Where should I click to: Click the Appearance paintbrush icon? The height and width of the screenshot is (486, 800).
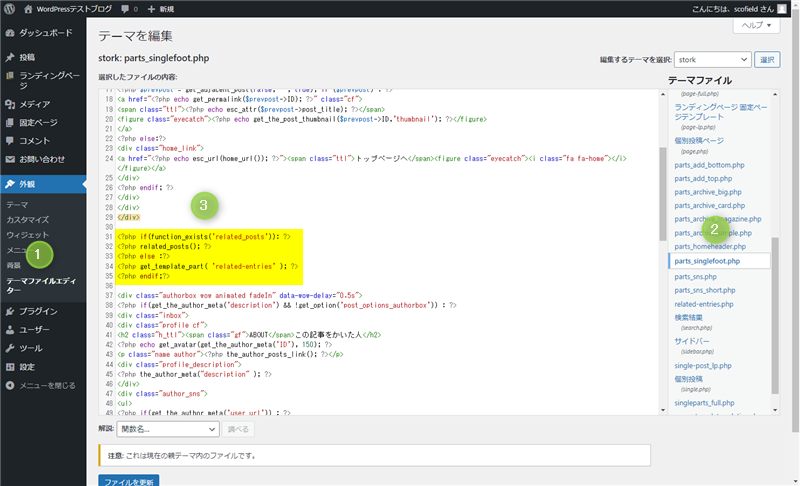[10, 184]
